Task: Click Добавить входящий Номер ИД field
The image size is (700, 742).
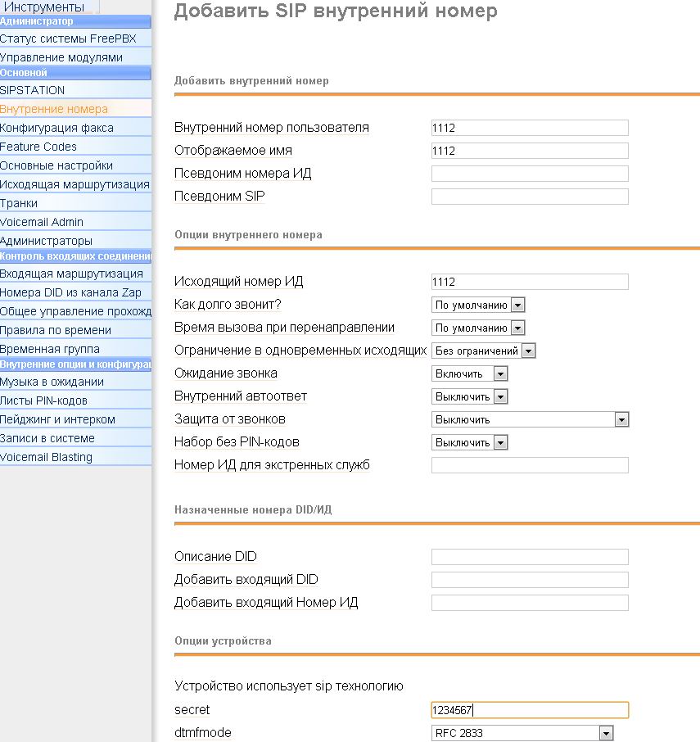Action: coord(530,603)
